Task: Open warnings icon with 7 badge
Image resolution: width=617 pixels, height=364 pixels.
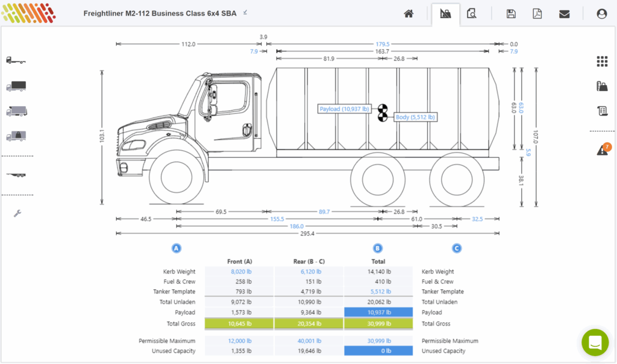Action: pyautogui.click(x=603, y=149)
